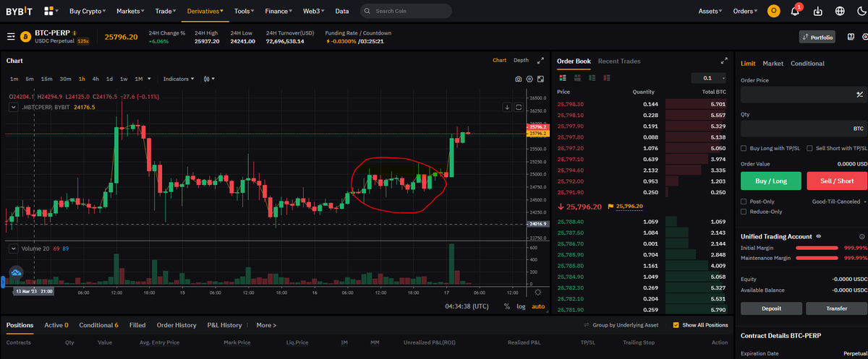Switch to Depth chart view
Viewport: 868px width, 359px height.
tap(521, 61)
